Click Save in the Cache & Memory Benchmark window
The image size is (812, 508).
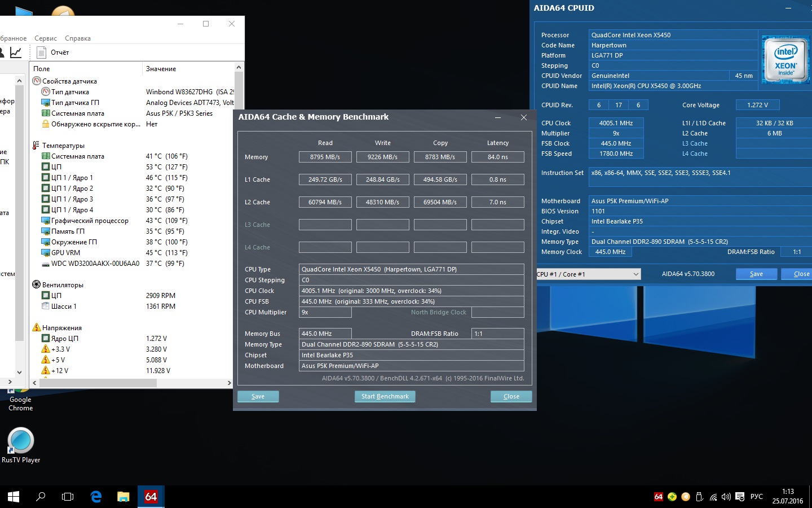point(258,396)
